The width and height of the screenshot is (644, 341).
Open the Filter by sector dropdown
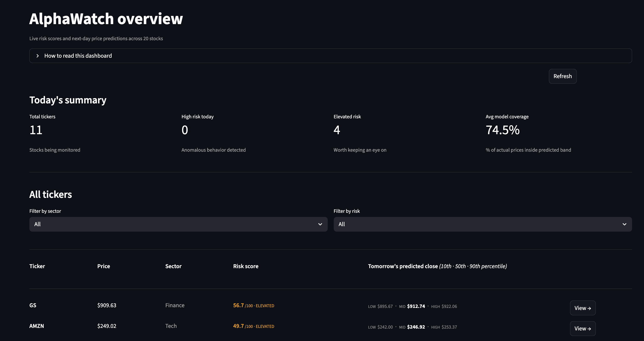pyautogui.click(x=178, y=224)
